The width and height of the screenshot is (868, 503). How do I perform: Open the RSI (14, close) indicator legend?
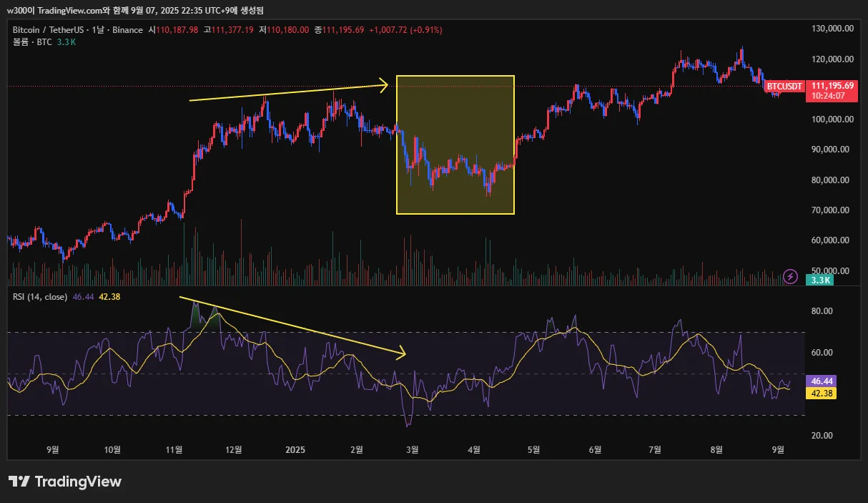(x=40, y=296)
